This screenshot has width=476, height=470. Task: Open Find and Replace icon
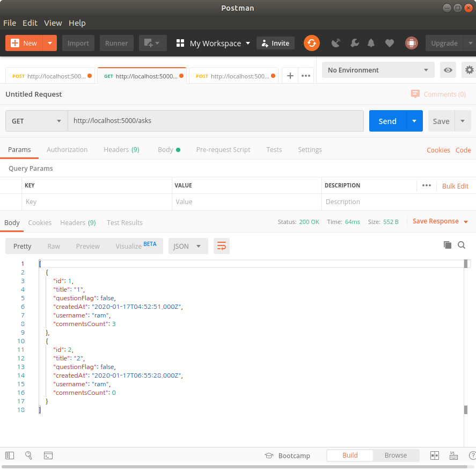tap(28, 455)
